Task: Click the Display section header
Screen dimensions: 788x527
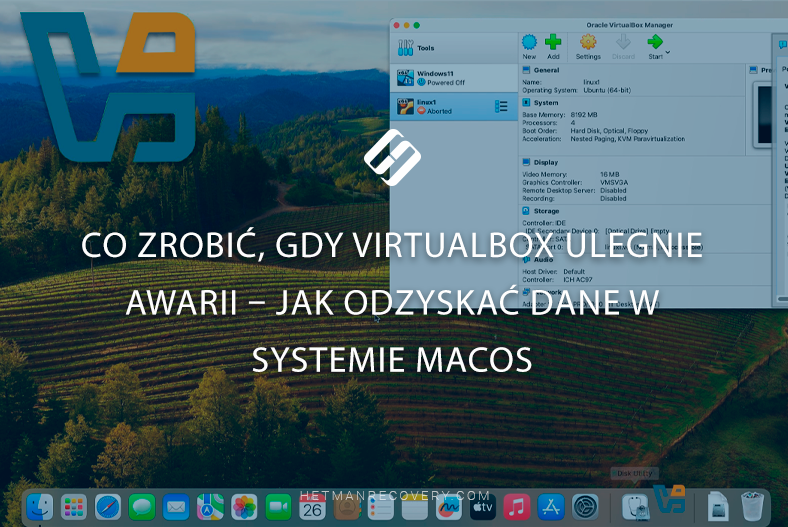Action: (x=546, y=162)
